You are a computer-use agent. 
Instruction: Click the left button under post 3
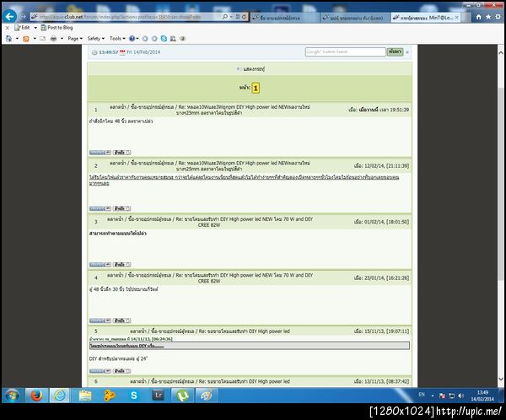pyautogui.click(x=100, y=265)
